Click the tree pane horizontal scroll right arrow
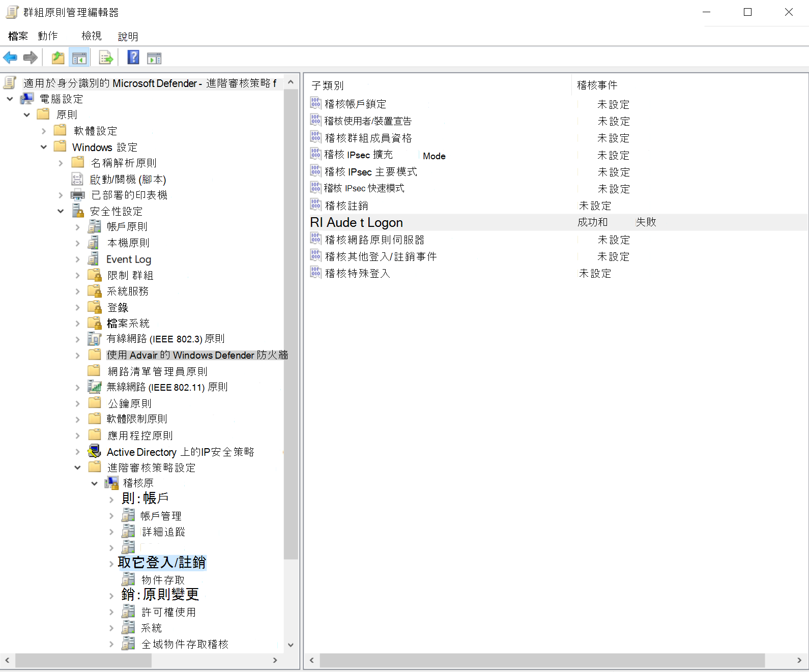This screenshot has width=809, height=672. coord(275,660)
